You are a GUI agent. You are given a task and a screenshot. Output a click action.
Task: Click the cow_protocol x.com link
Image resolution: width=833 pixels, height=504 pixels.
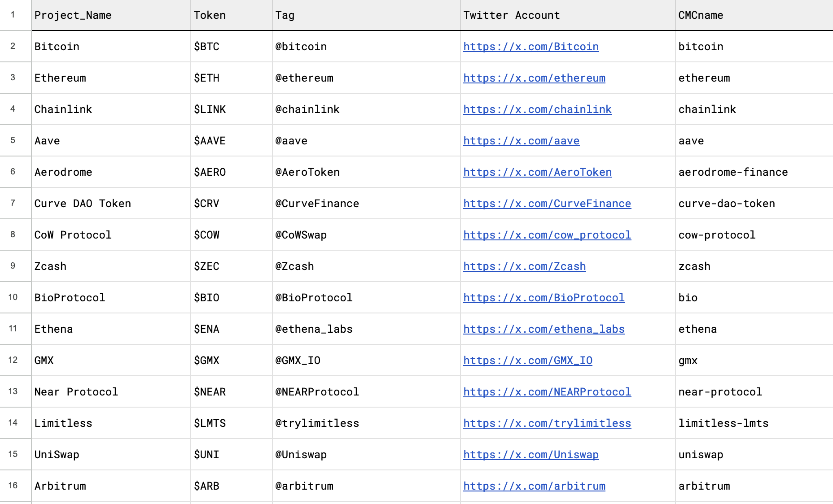[x=547, y=235]
